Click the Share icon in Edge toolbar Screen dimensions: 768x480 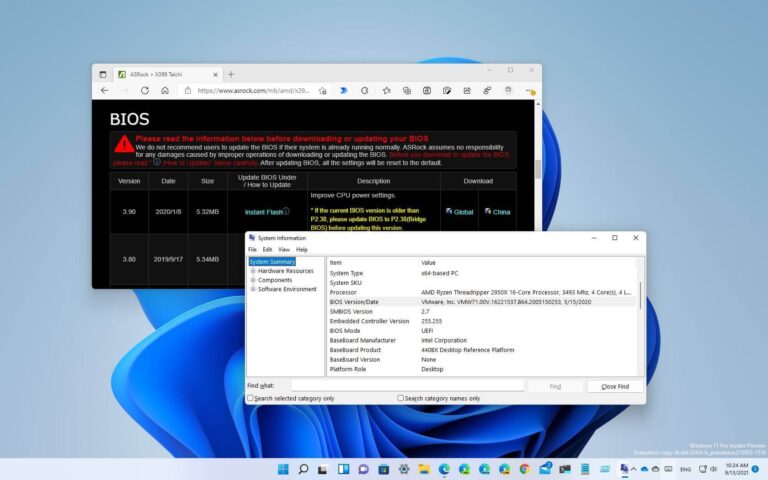click(x=467, y=91)
